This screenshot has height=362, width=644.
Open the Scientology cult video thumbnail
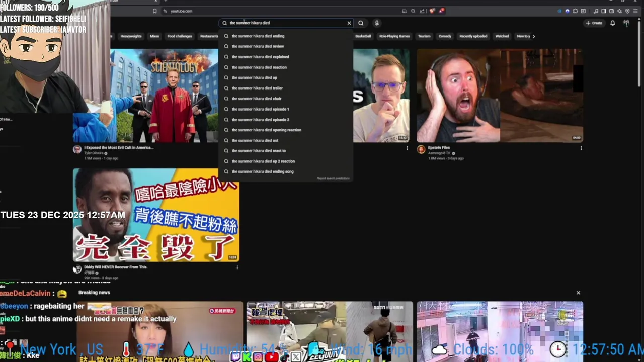coord(145,96)
